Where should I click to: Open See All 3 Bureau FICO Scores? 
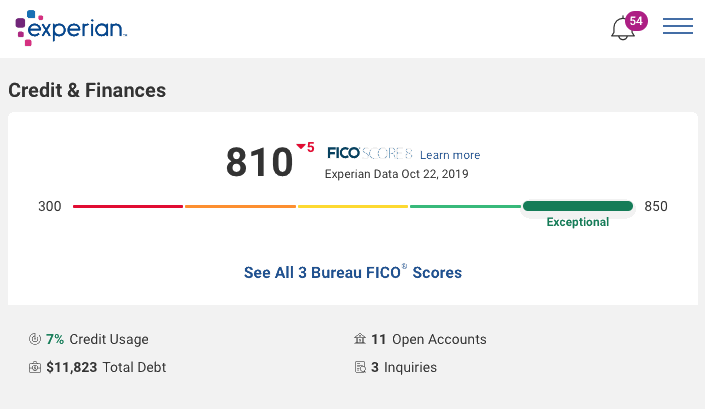[x=352, y=272]
